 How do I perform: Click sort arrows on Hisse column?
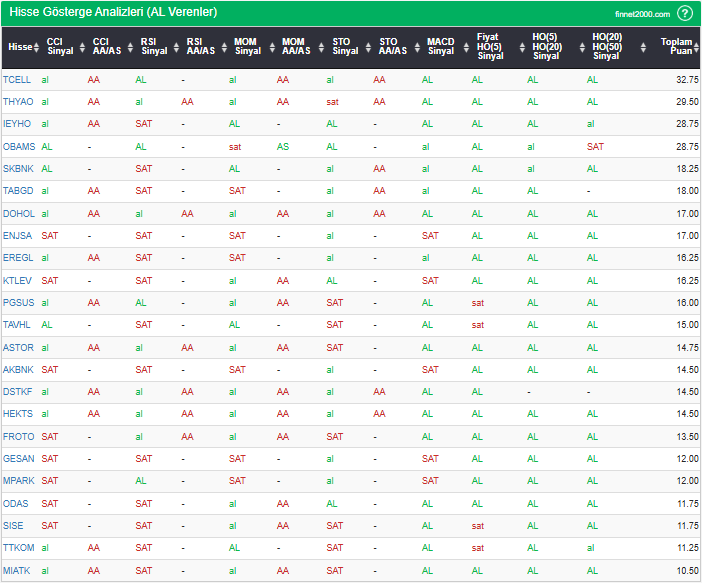pos(36,47)
